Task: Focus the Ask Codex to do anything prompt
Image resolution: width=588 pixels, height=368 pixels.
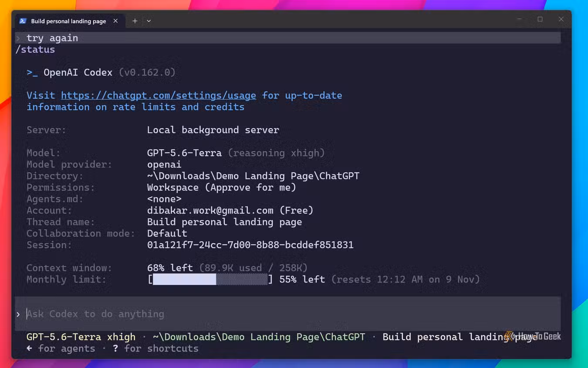Action: pos(287,314)
